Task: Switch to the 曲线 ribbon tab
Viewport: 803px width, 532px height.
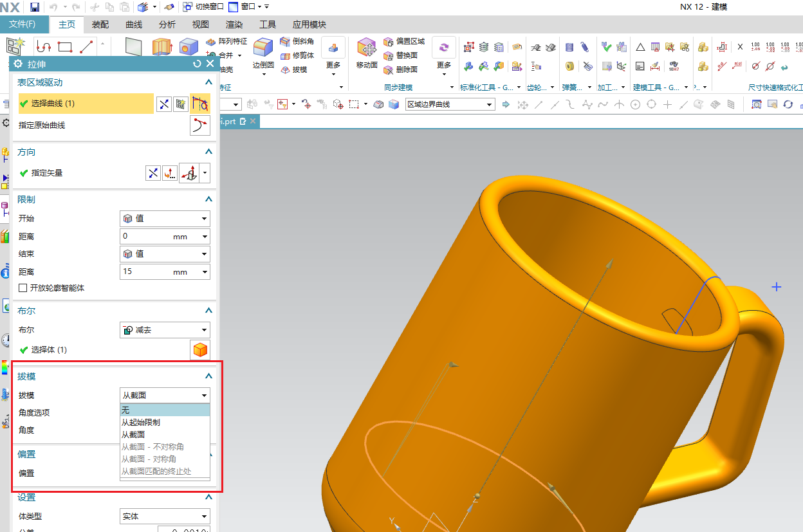Action: coord(134,24)
